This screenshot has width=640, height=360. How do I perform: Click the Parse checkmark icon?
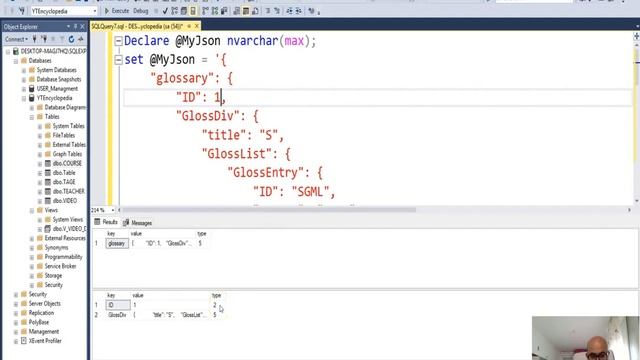[165, 11]
